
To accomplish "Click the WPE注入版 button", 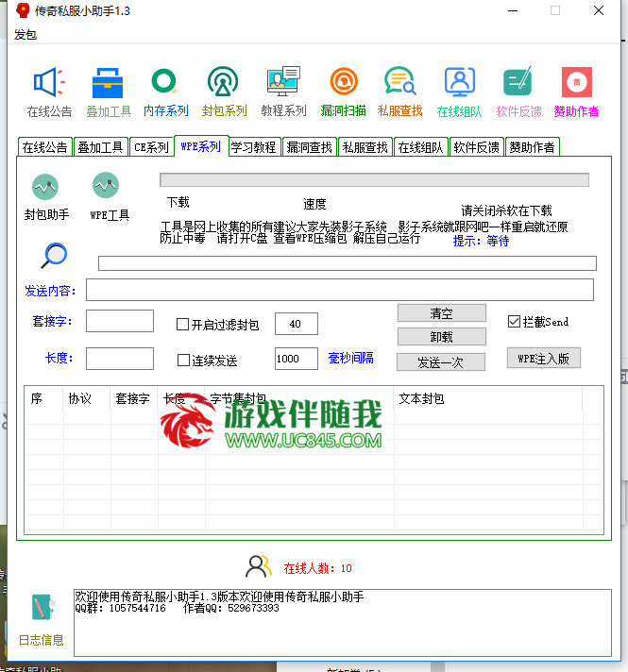I will (x=544, y=358).
